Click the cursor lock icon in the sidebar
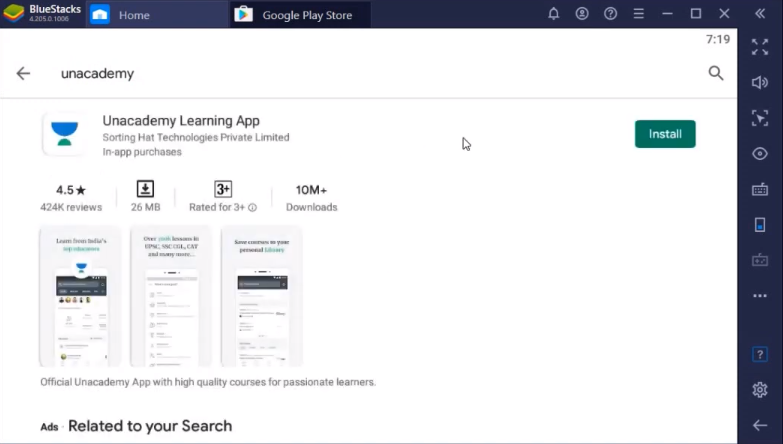 point(760,118)
